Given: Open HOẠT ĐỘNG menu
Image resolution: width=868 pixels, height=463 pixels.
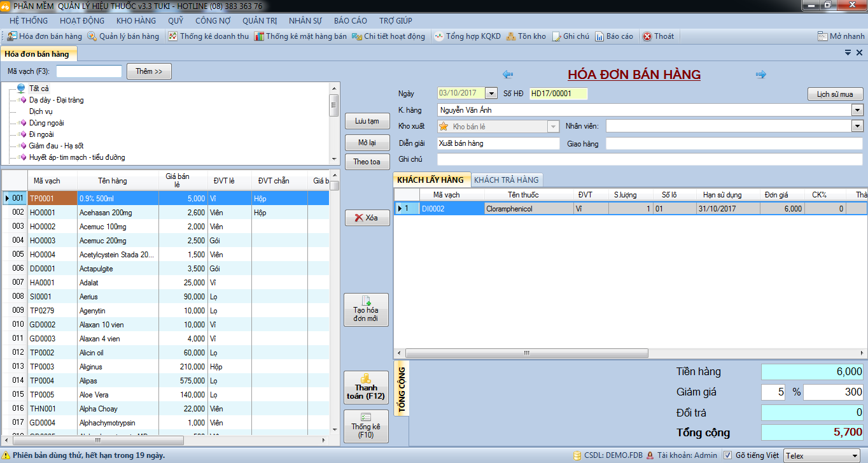Looking at the screenshot, I should 82,21.
